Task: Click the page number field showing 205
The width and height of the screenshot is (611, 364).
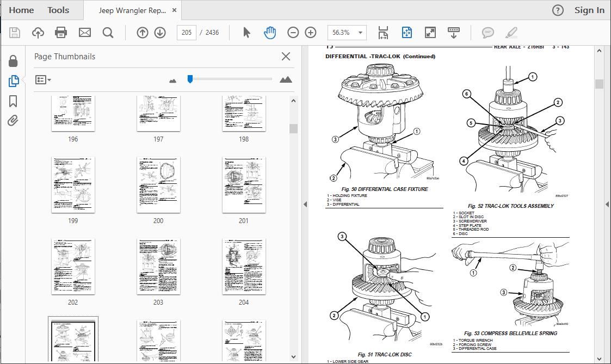Action: pyautogui.click(x=187, y=32)
